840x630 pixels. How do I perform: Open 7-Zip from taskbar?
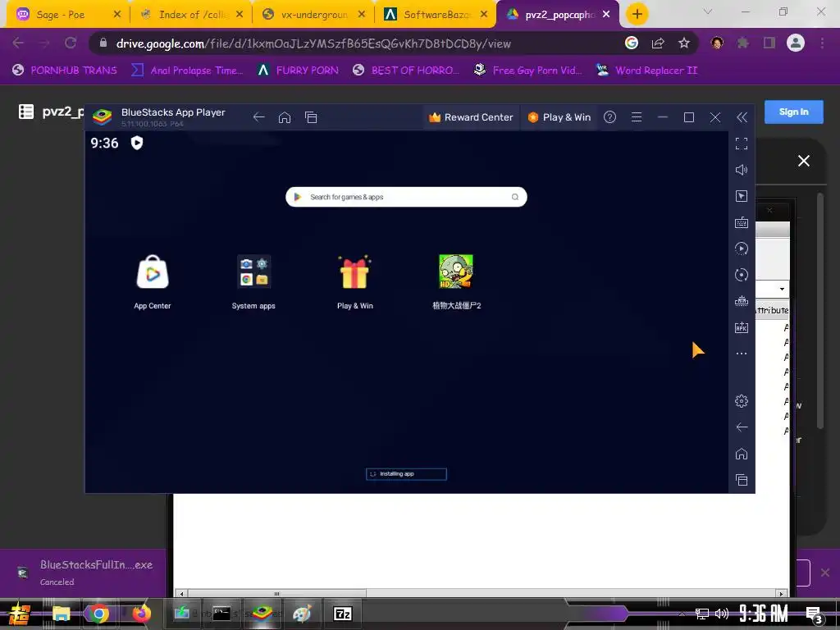click(342, 614)
